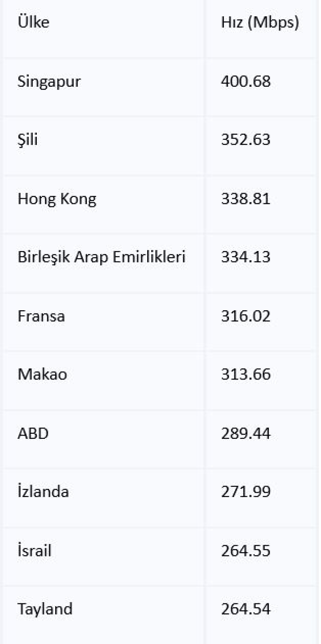Click the 313.66 speed value
This screenshot has width=321, height=644.
point(246,375)
